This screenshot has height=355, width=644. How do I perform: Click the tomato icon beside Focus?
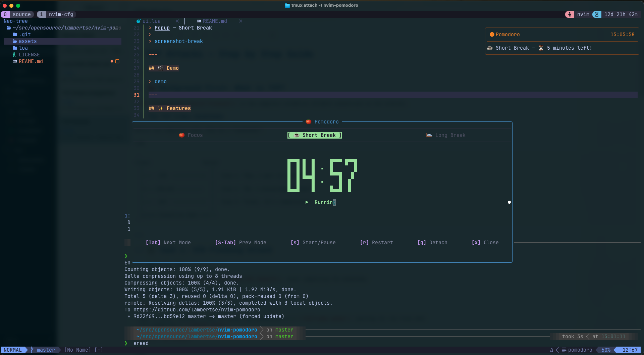point(181,135)
